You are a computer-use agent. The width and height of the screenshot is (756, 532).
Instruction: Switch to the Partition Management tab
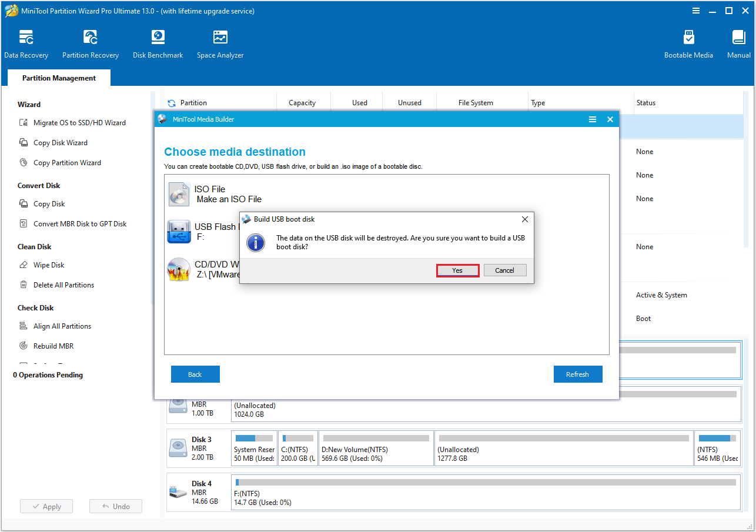point(58,78)
